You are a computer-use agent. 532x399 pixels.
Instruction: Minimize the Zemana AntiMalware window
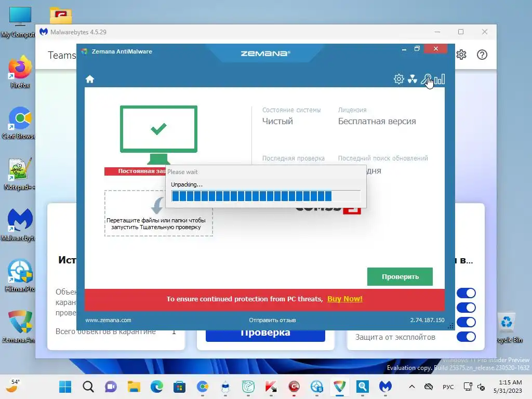[404, 49]
